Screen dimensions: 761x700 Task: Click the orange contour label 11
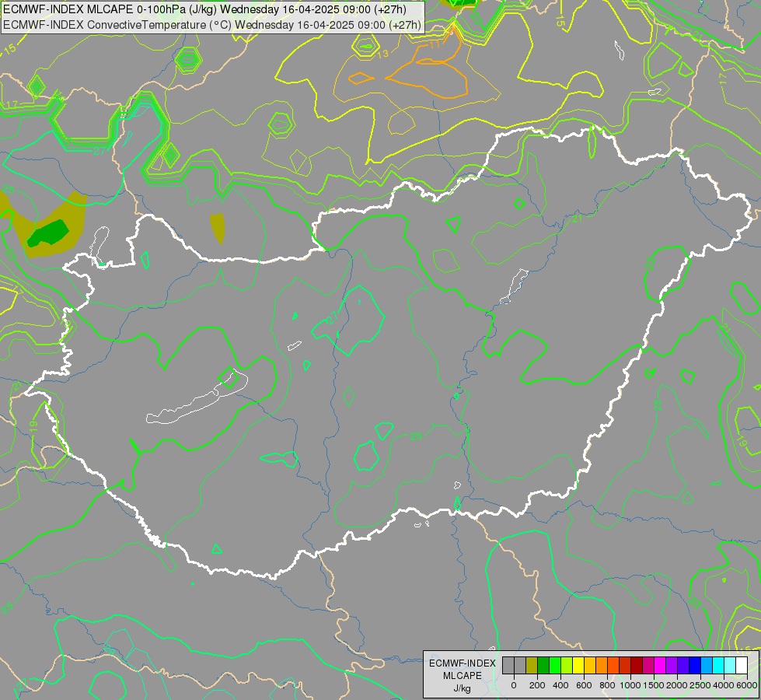click(x=435, y=44)
